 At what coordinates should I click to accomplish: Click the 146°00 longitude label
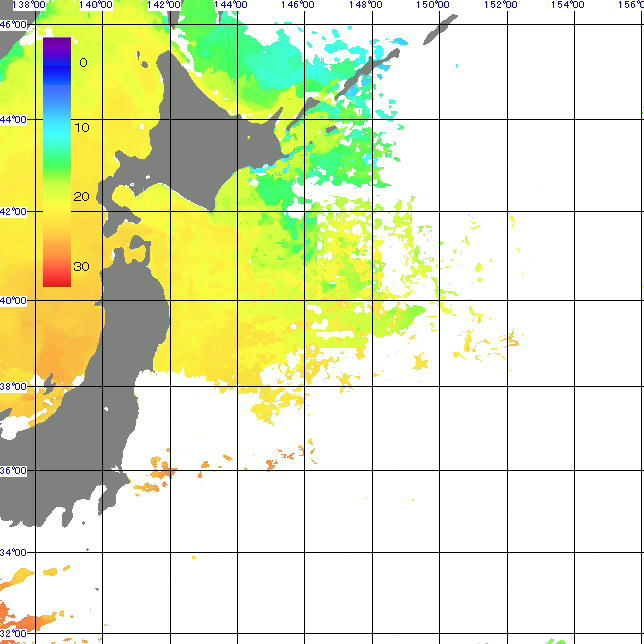298,5
